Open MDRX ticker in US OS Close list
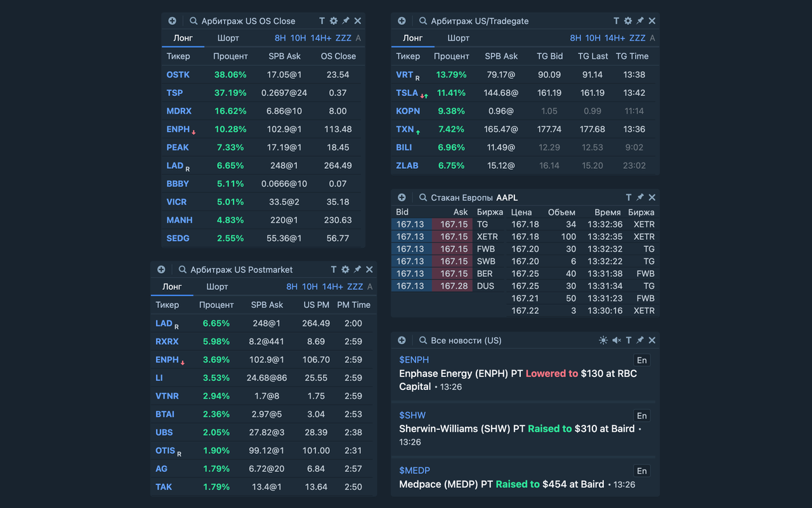This screenshot has height=508, width=812. coord(179,111)
